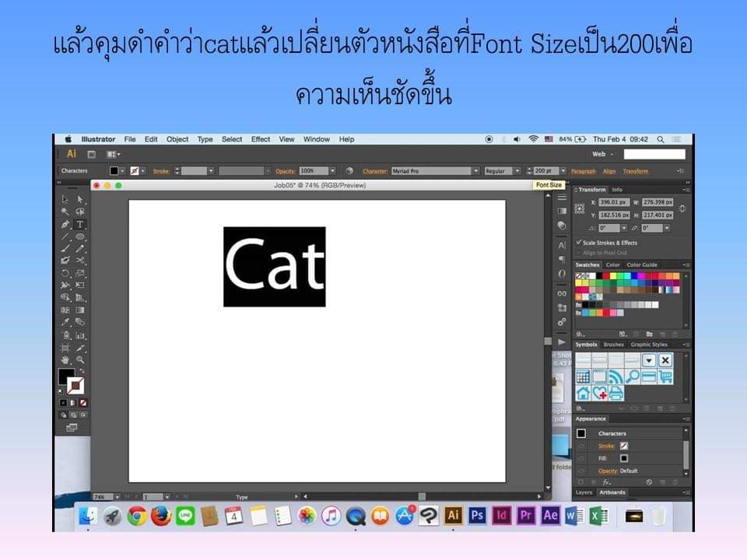The width and height of the screenshot is (747, 560).
Task: Pick the Selection arrow tool
Action: click(x=65, y=199)
